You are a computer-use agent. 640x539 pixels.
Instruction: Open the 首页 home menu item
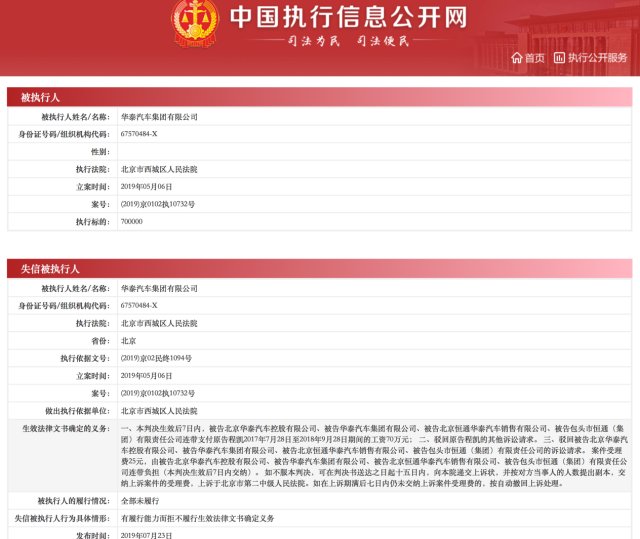[x=528, y=58]
